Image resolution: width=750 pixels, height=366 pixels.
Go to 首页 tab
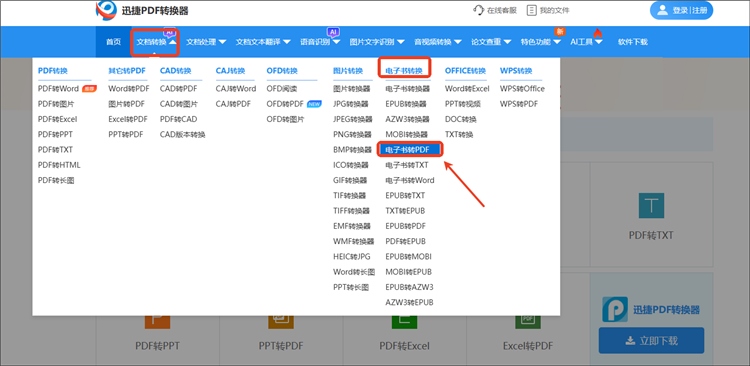pyautogui.click(x=113, y=42)
